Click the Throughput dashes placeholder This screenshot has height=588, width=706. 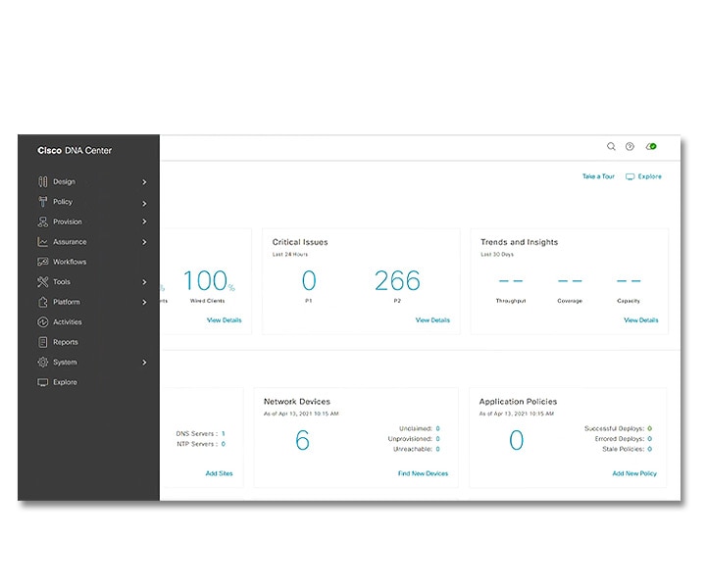[x=511, y=280]
